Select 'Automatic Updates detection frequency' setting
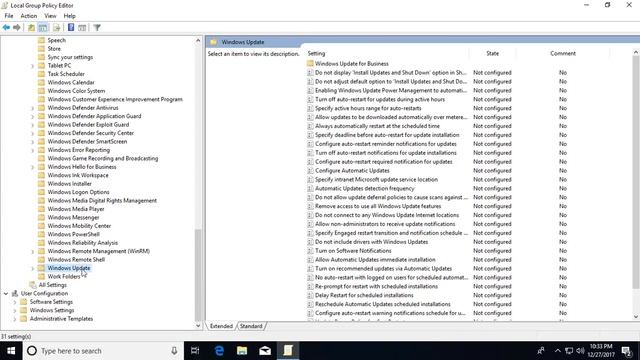The height and width of the screenshot is (360, 640). (x=364, y=189)
